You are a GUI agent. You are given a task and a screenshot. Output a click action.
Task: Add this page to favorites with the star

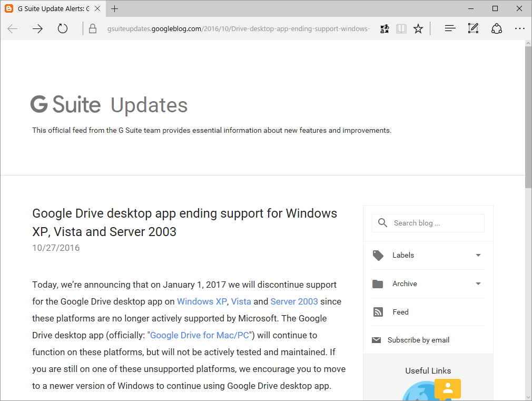[x=418, y=28]
